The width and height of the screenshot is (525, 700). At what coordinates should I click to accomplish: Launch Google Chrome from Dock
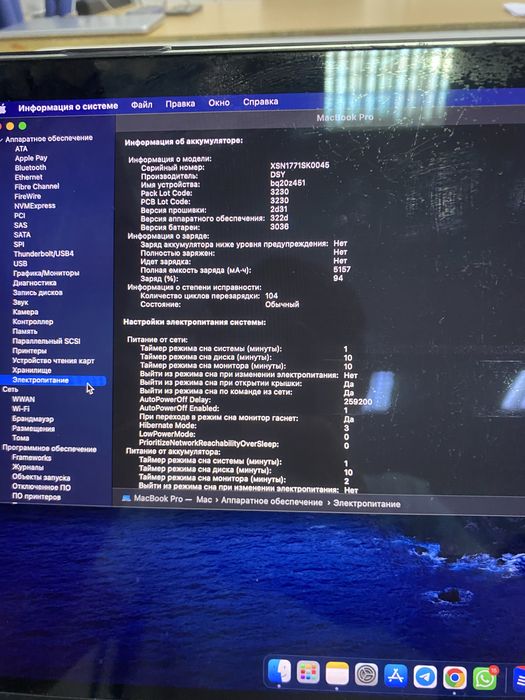click(454, 678)
